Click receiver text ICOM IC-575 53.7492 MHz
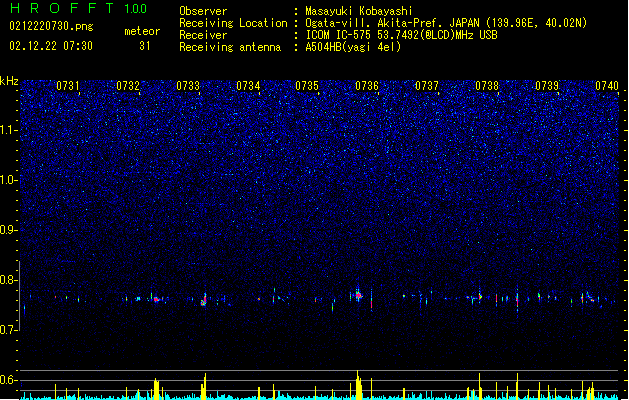This screenshot has height=400, width=629. (x=401, y=35)
